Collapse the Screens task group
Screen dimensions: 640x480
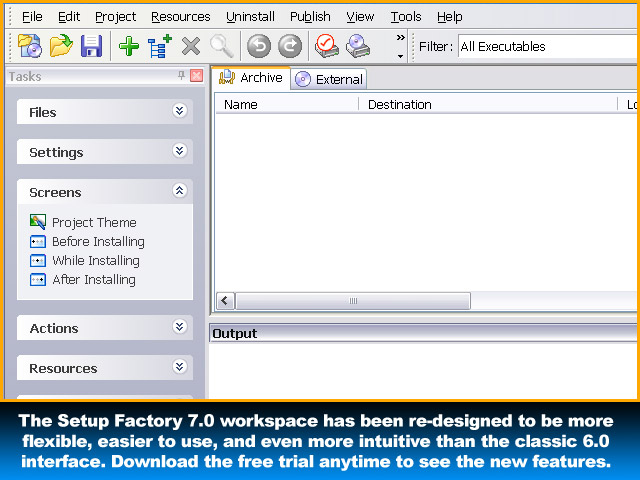pyautogui.click(x=180, y=191)
